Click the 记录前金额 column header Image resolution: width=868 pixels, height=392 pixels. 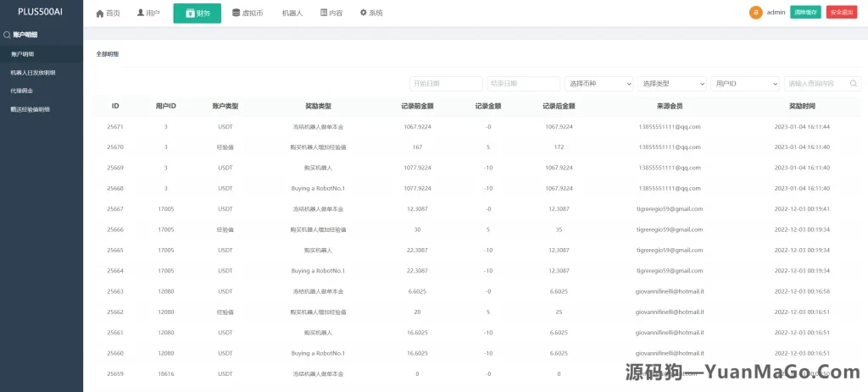[417, 106]
